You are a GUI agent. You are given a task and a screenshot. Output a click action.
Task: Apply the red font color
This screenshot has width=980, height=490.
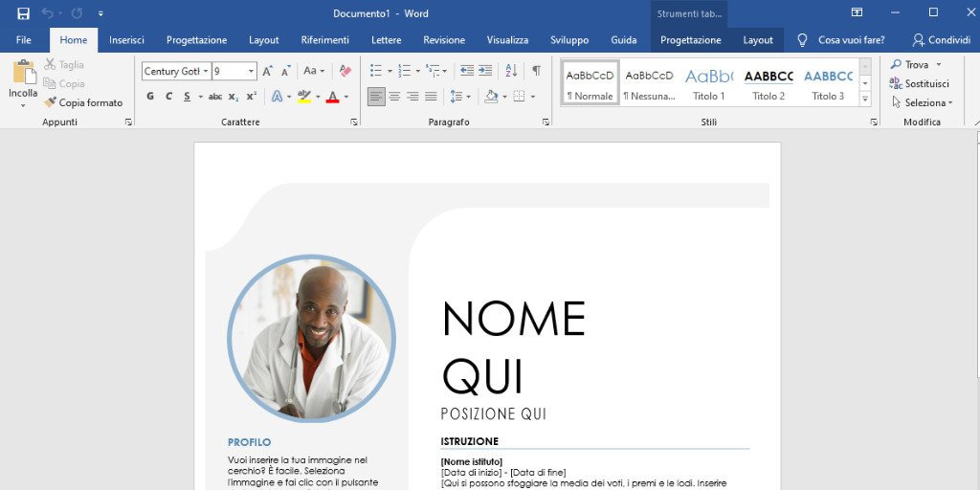[x=332, y=97]
